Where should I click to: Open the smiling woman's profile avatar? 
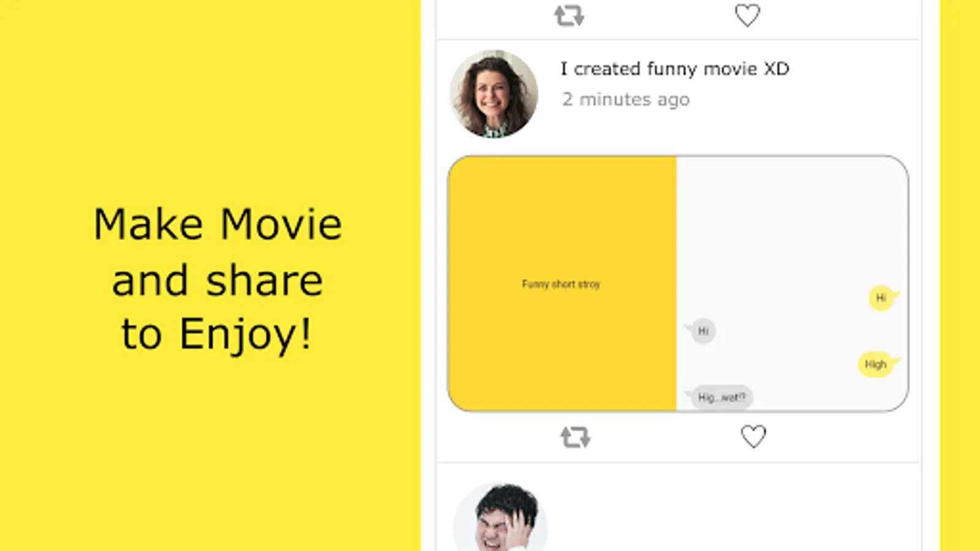(x=494, y=94)
